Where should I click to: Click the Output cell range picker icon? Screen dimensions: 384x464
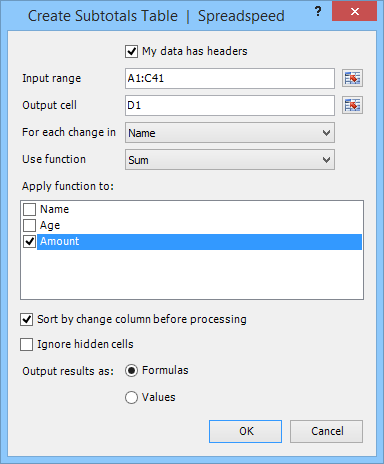tap(352, 105)
